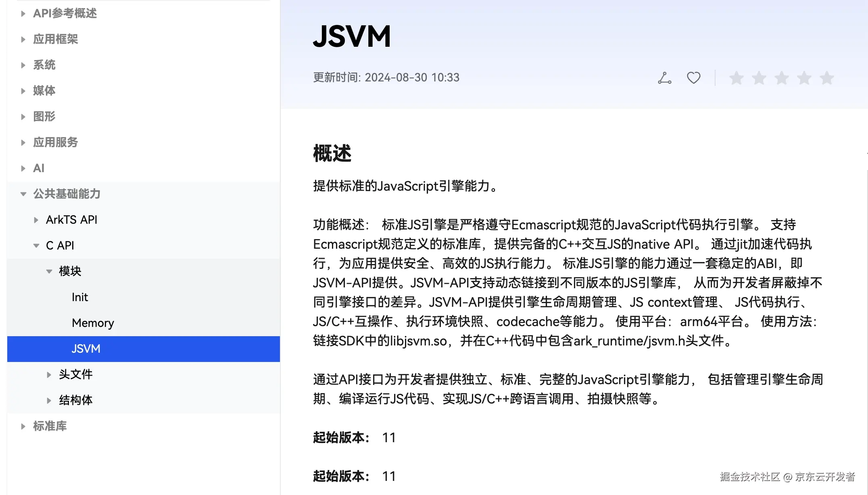The width and height of the screenshot is (868, 495).
Task: Collapse the 模块 tree arrow
Action: point(49,271)
